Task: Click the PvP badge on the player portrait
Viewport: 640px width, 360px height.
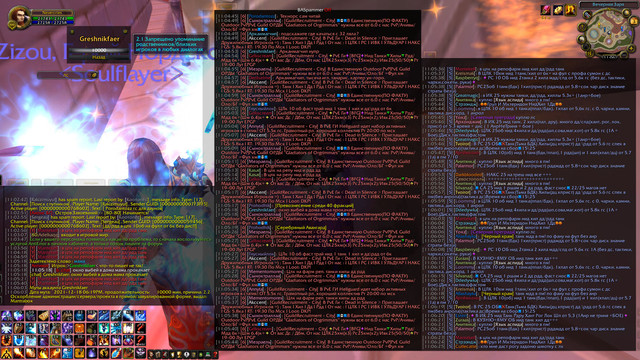Action: coord(12,25)
